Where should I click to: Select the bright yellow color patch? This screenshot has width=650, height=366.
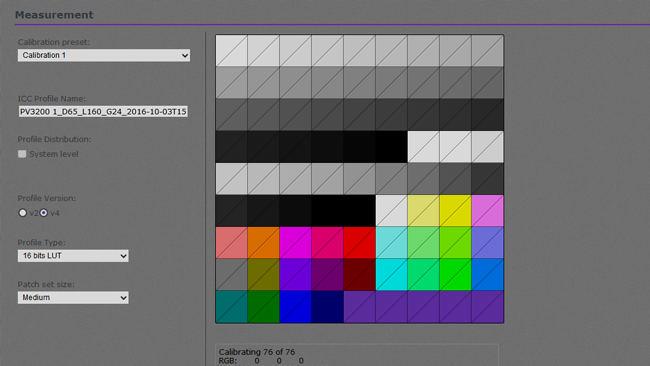click(455, 211)
